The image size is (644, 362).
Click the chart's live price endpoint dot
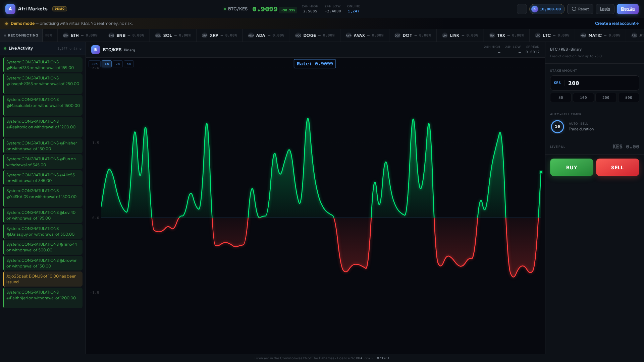pyautogui.click(x=541, y=172)
